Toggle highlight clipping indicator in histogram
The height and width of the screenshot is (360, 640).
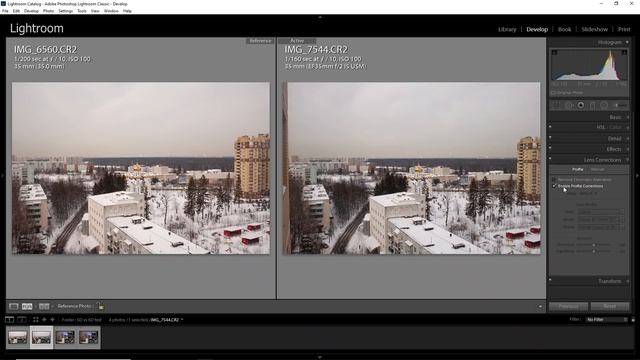pyautogui.click(x=624, y=52)
